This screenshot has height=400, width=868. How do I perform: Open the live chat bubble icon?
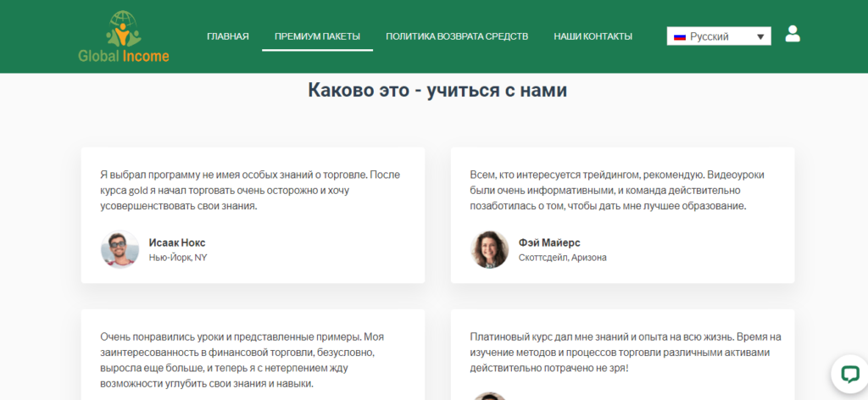point(849,375)
